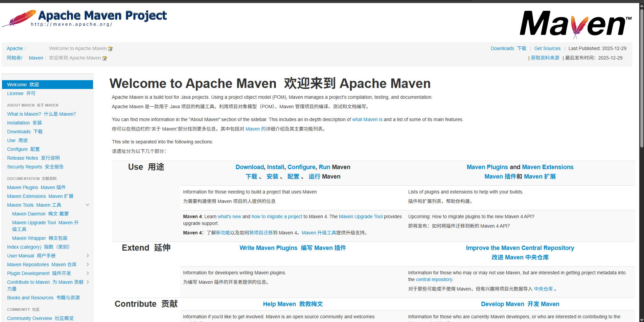Click the 中央仓库 link

click(543, 289)
